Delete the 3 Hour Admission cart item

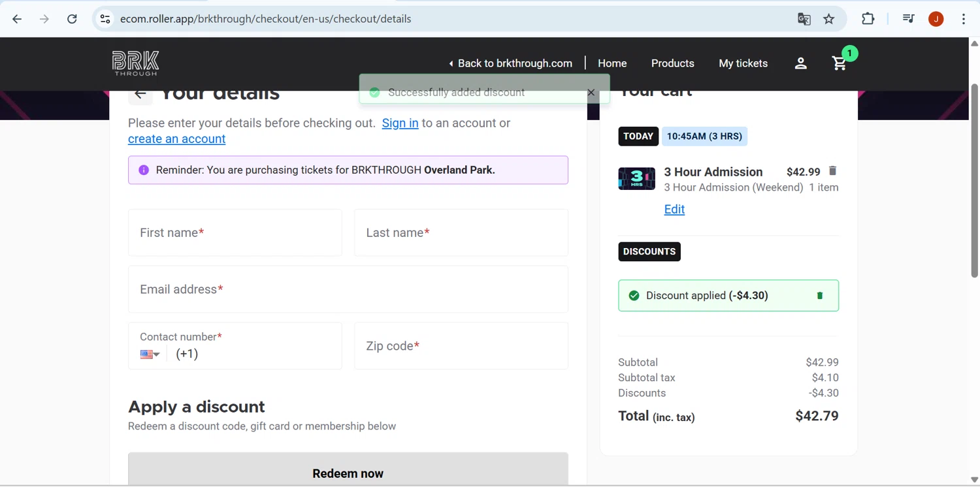(x=832, y=171)
